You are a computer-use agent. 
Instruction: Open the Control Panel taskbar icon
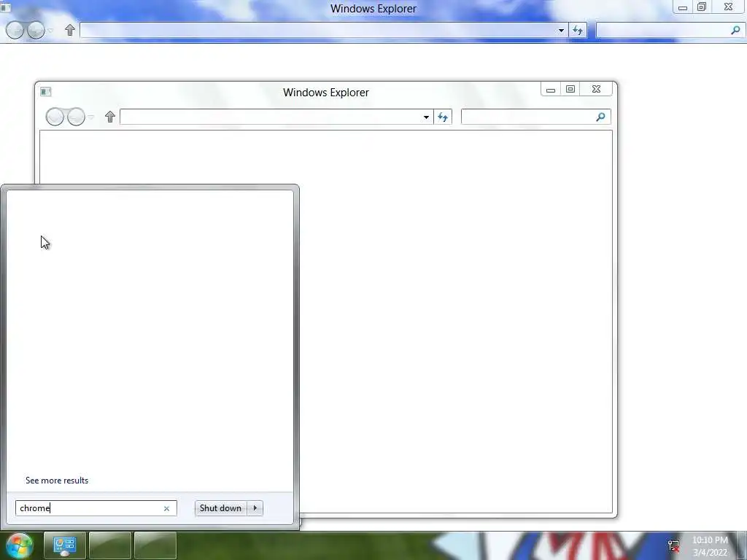(x=65, y=546)
